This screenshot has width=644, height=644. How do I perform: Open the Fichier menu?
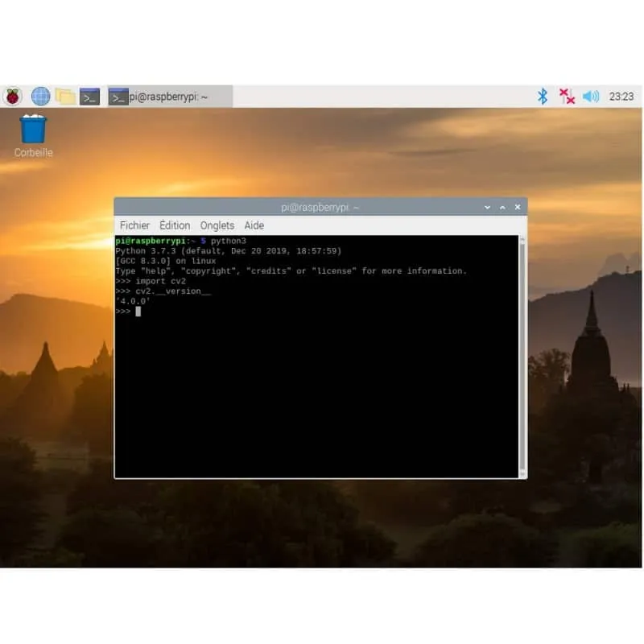click(x=134, y=225)
